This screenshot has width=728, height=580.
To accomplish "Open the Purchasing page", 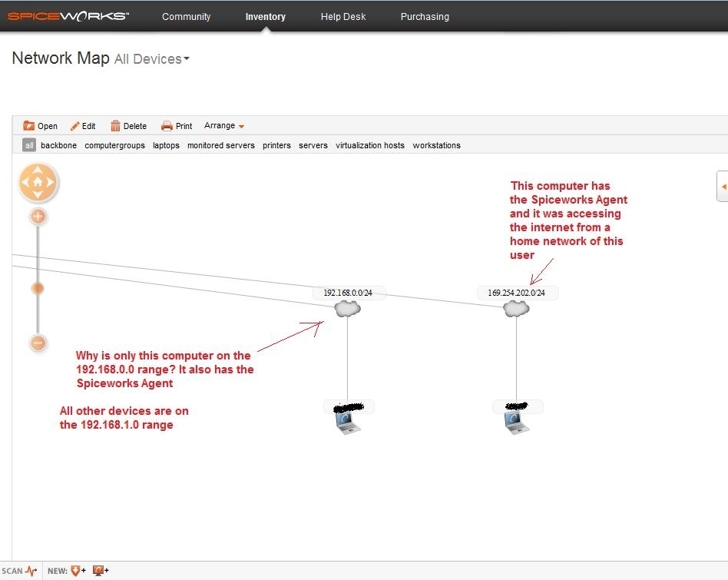I will click(x=425, y=16).
